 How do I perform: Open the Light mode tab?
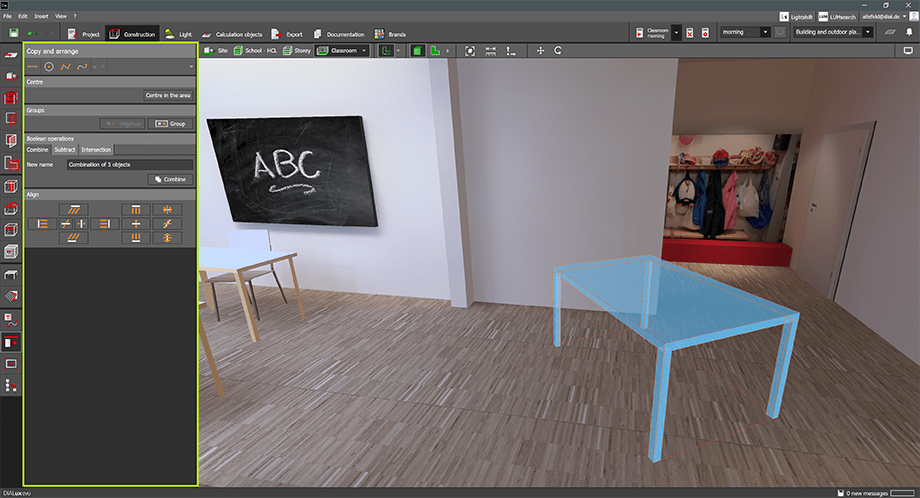(178, 34)
